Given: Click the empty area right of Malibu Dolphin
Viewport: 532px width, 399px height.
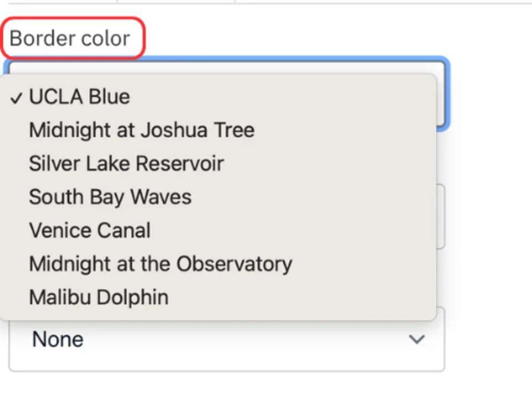Looking at the screenshot, I should pos(305,297).
